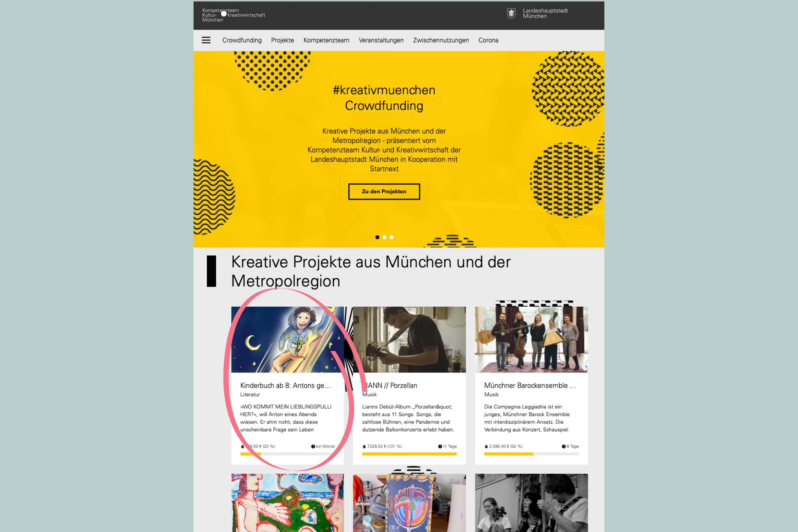Go to the Corona page
The height and width of the screenshot is (532, 798).
[x=488, y=40]
